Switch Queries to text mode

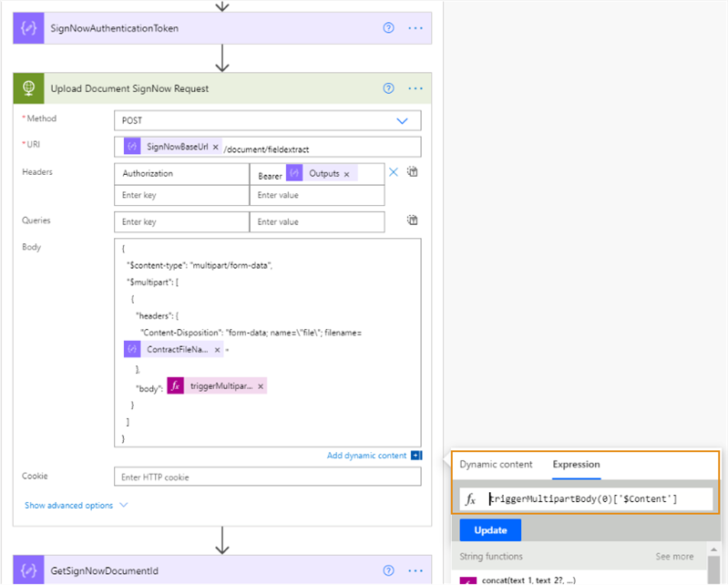click(x=412, y=221)
